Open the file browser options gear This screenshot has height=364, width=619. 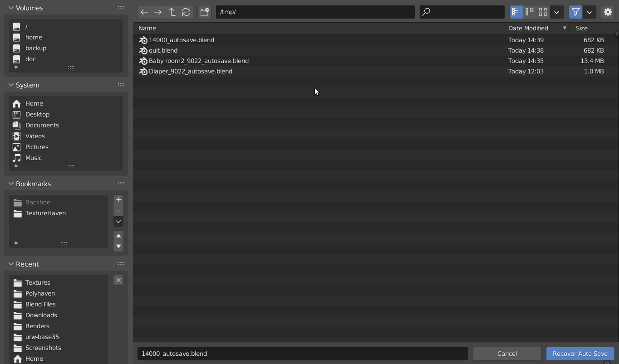[x=608, y=12]
